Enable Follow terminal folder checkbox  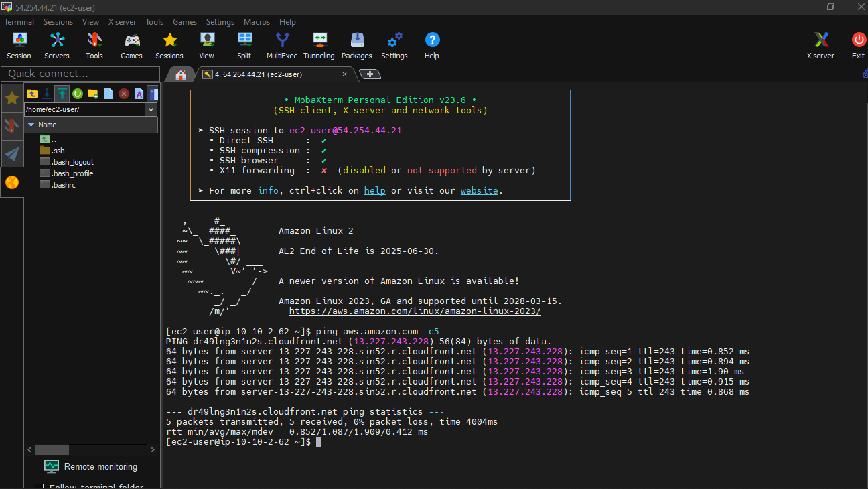[39, 487]
